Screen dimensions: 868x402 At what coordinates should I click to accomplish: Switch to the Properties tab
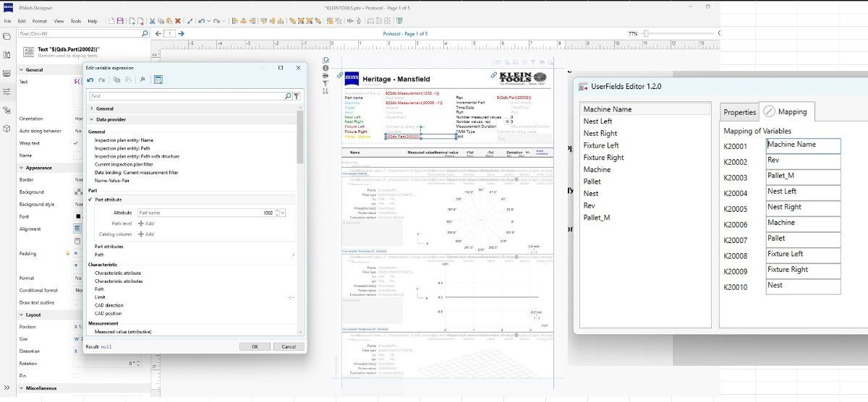click(x=739, y=112)
